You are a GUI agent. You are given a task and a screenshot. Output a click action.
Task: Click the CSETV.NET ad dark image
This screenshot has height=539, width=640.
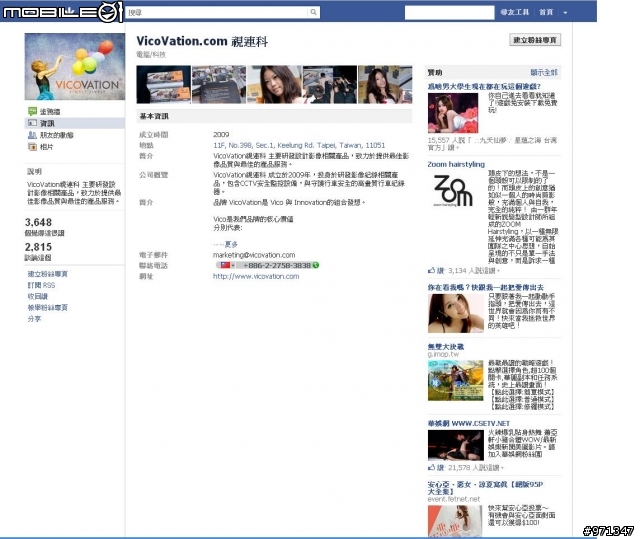coord(456,446)
